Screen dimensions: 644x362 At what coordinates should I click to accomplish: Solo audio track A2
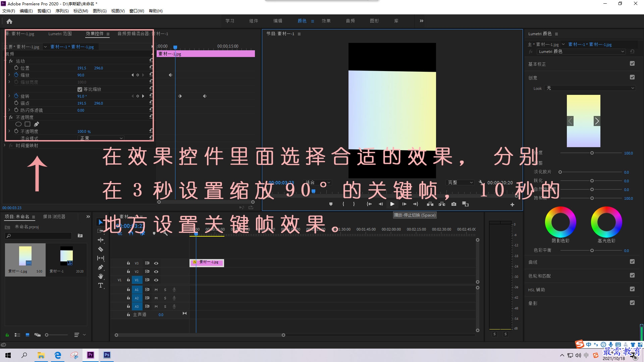(165, 298)
